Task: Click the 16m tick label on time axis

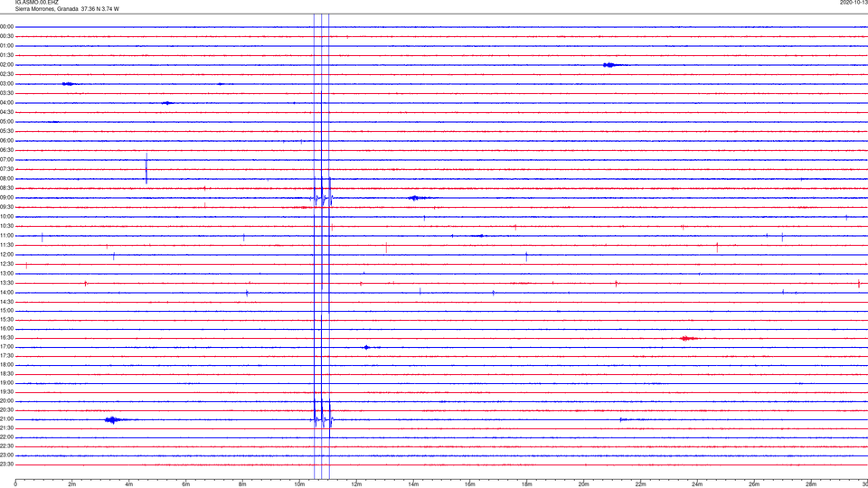Action: (x=470, y=484)
